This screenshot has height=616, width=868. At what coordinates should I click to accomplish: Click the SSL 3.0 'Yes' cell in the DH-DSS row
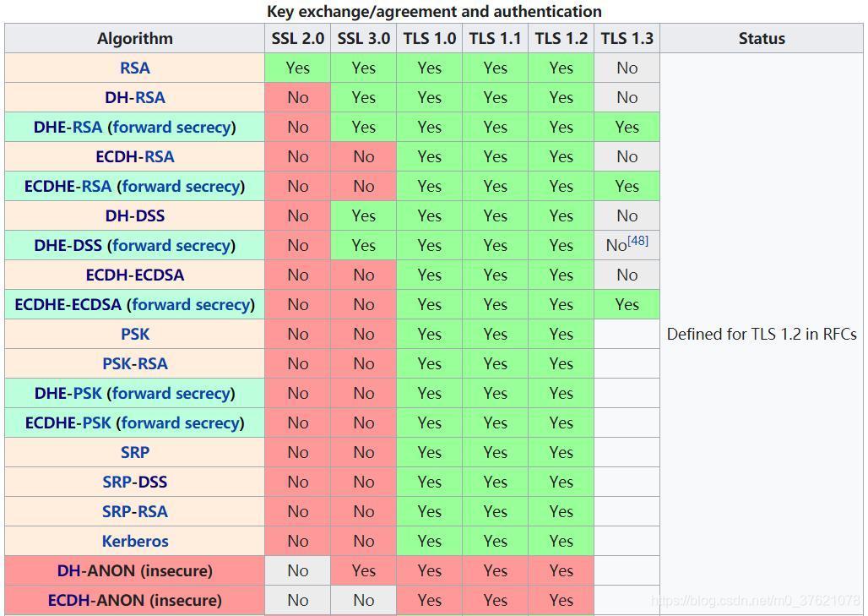point(364,216)
